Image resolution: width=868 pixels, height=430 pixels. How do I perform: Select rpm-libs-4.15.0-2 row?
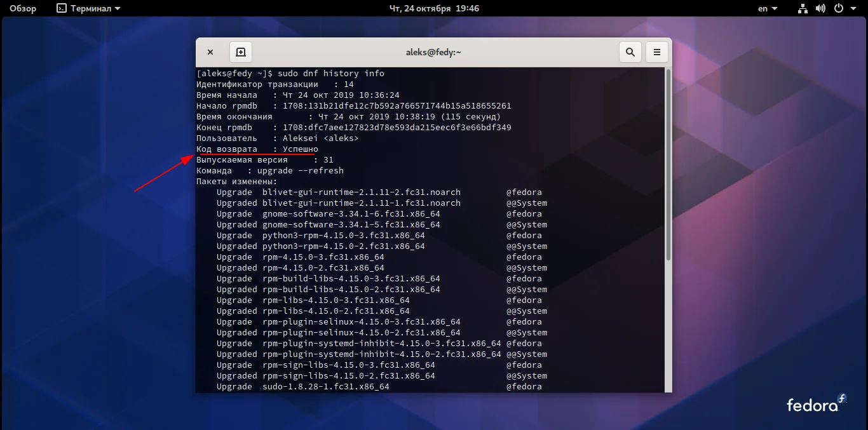(x=382, y=311)
